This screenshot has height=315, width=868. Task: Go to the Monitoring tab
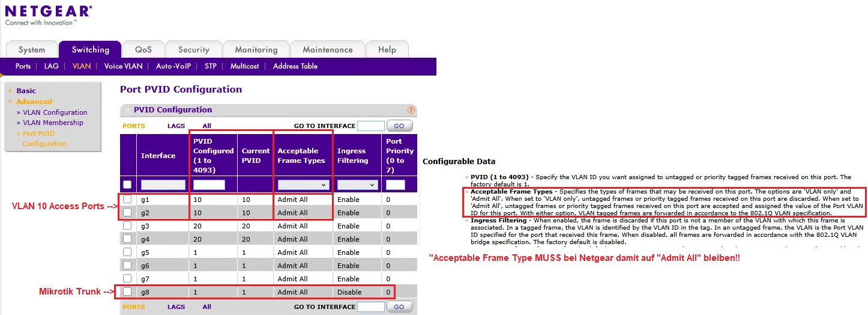[256, 50]
